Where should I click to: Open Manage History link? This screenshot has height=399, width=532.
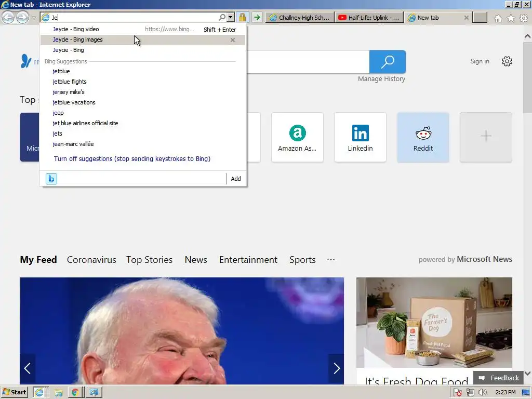[381, 79]
